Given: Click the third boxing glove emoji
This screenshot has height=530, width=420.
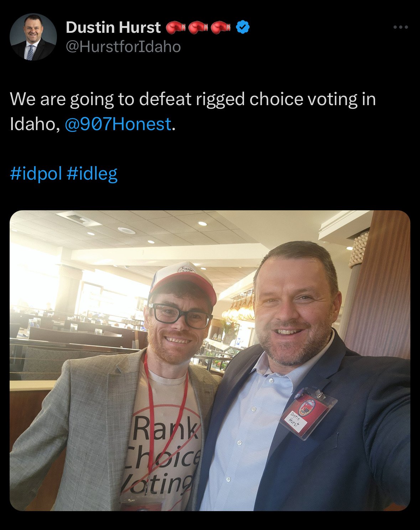Looking at the screenshot, I should 221,27.
